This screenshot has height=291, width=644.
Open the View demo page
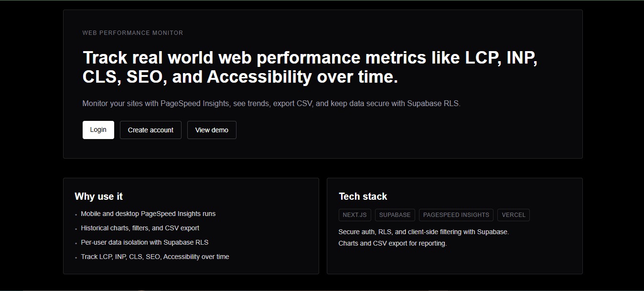point(212,129)
